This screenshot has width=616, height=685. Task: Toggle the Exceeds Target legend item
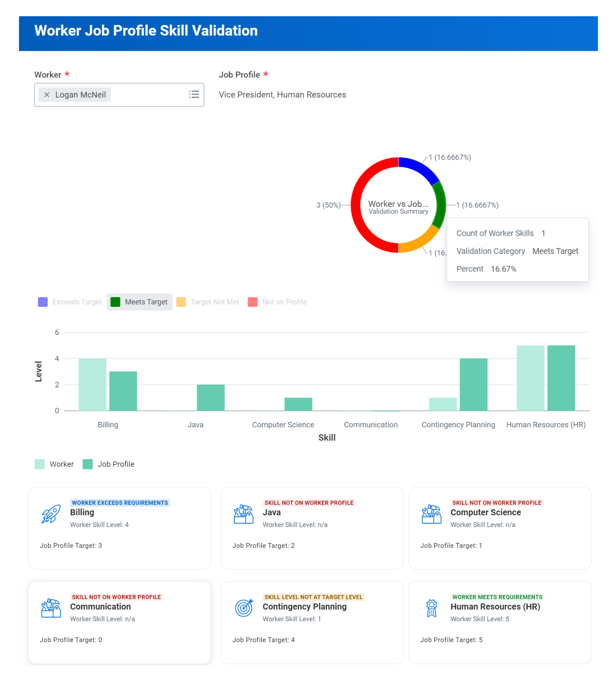tap(70, 302)
